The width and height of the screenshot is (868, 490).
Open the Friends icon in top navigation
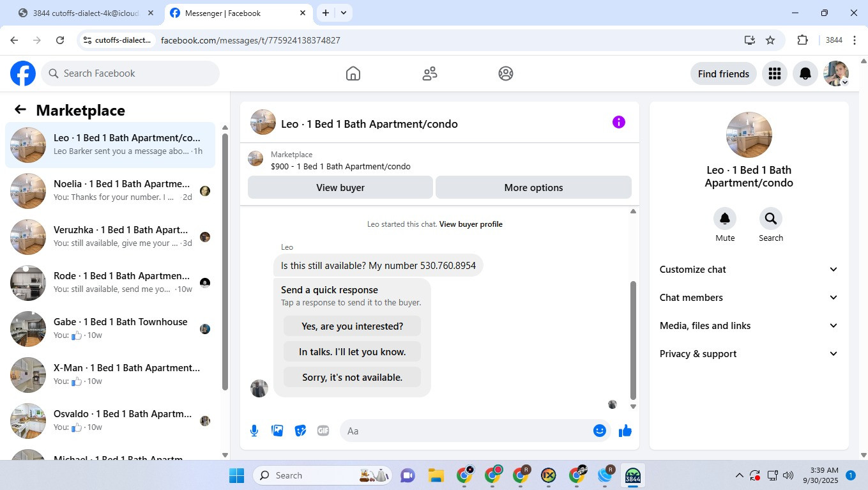pyautogui.click(x=430, y=73)
